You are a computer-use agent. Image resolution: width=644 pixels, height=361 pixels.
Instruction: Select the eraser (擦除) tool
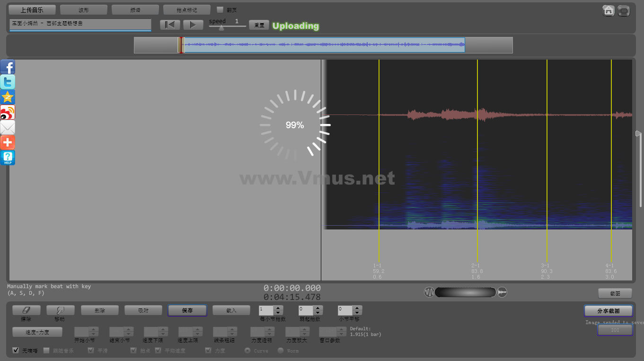[26, 310]
